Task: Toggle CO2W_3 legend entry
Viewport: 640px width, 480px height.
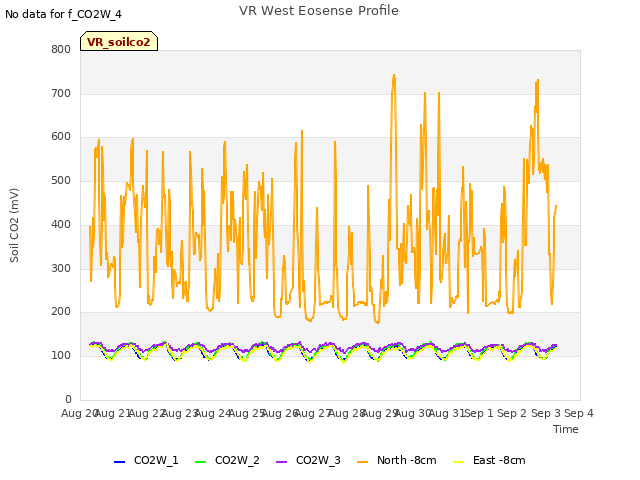Action: coord(308,460)
